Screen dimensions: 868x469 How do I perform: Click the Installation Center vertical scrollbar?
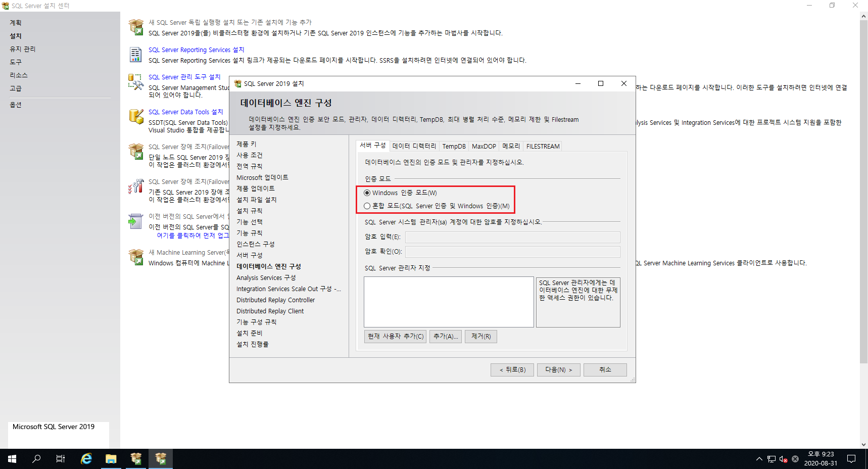[863, 192]
